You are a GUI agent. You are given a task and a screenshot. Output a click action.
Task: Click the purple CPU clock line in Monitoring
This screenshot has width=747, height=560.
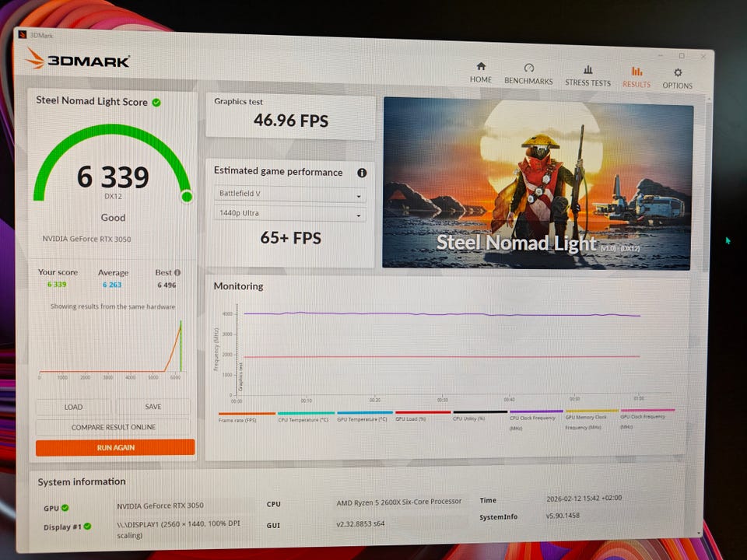pos(442,313)
